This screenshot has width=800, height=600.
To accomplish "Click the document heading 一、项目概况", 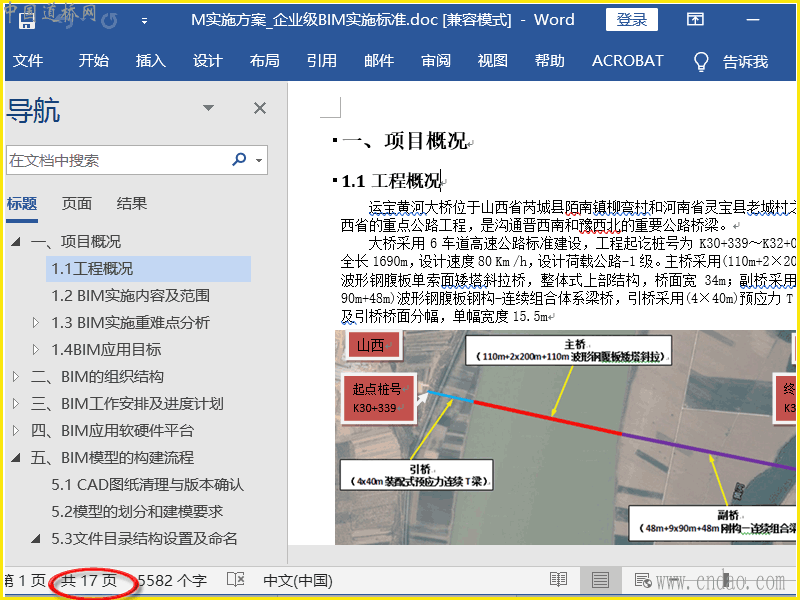I will click(405, 141).
